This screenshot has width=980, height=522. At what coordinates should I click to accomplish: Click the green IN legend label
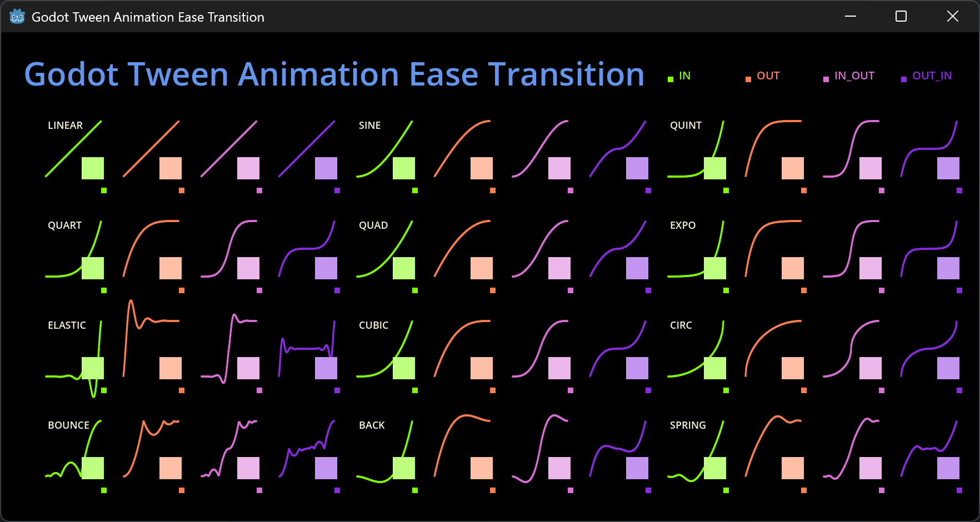(685, 76)
